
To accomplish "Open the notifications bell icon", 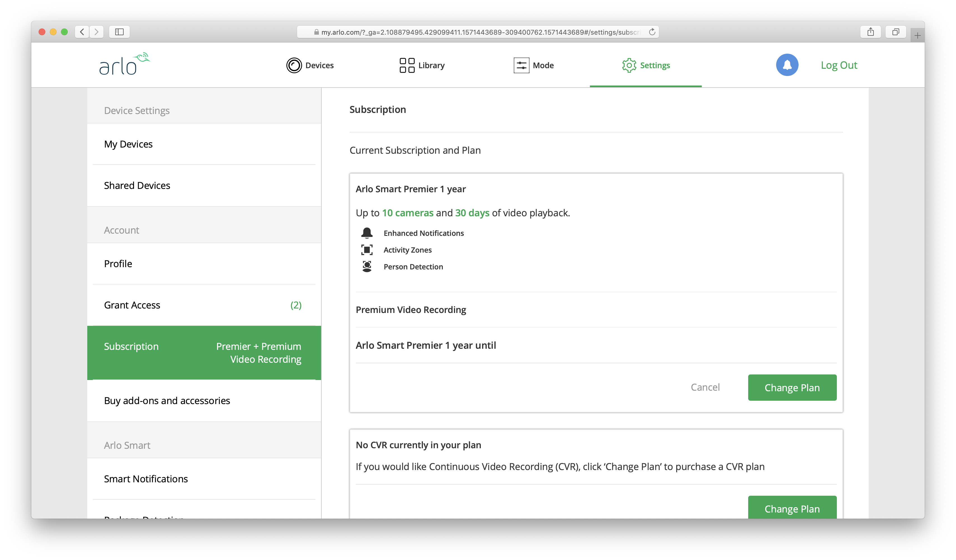I will (787, 65).
